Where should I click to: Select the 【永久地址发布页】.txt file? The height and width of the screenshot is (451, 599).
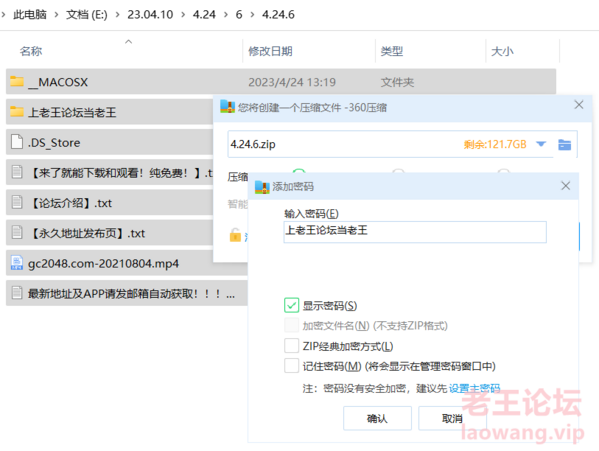point(110,233)
